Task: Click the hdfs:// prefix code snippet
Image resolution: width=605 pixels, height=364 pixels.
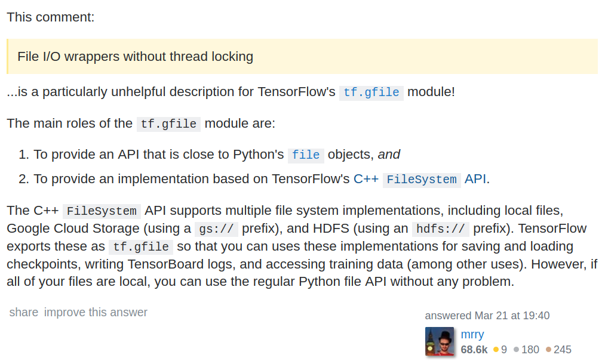Action: click(441, 229)
